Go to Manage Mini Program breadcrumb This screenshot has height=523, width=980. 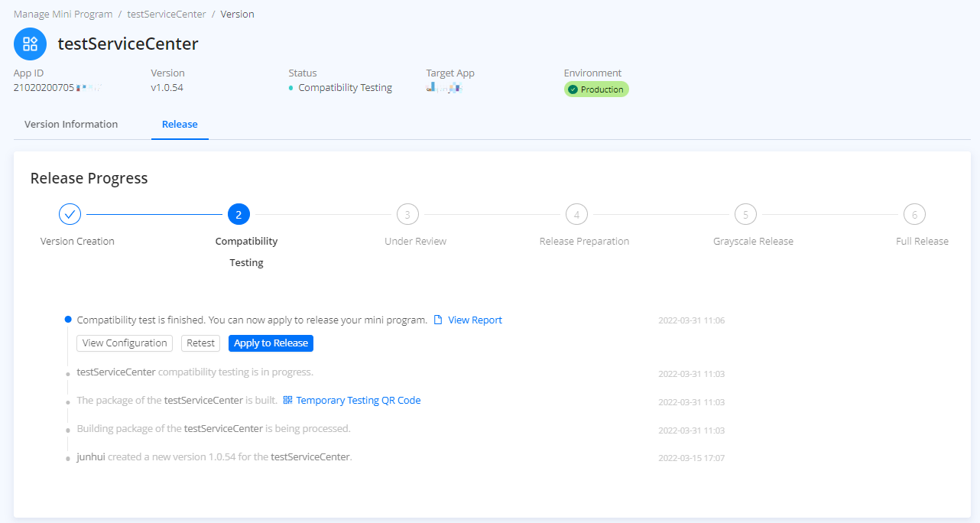63,14
